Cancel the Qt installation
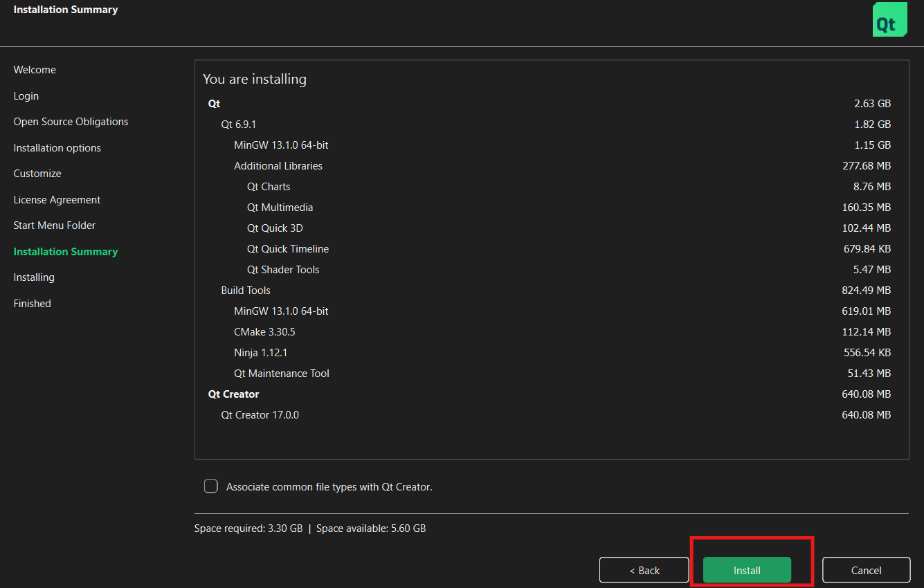Image resolution: width=924 pixels, height=588 pixels. (x=866, y=570)
